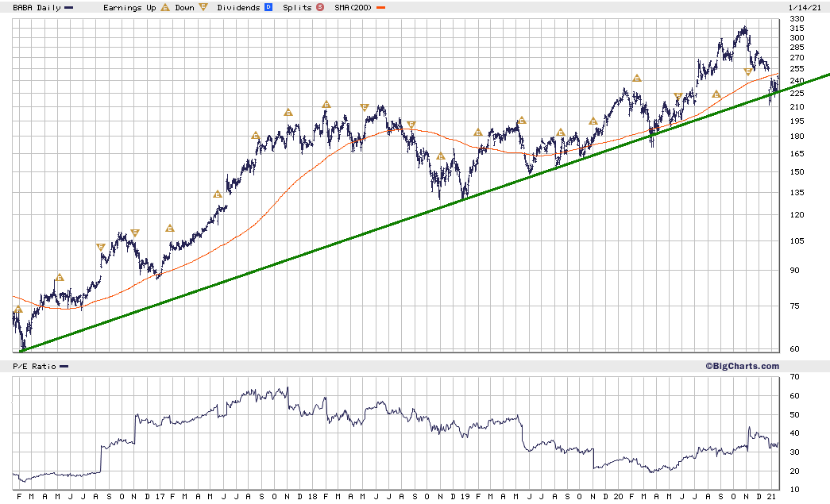Click the blue Dividends D legend icon
Image resolution: width=830 pixels, height=504 pixels.
click(x=268, y=7)
